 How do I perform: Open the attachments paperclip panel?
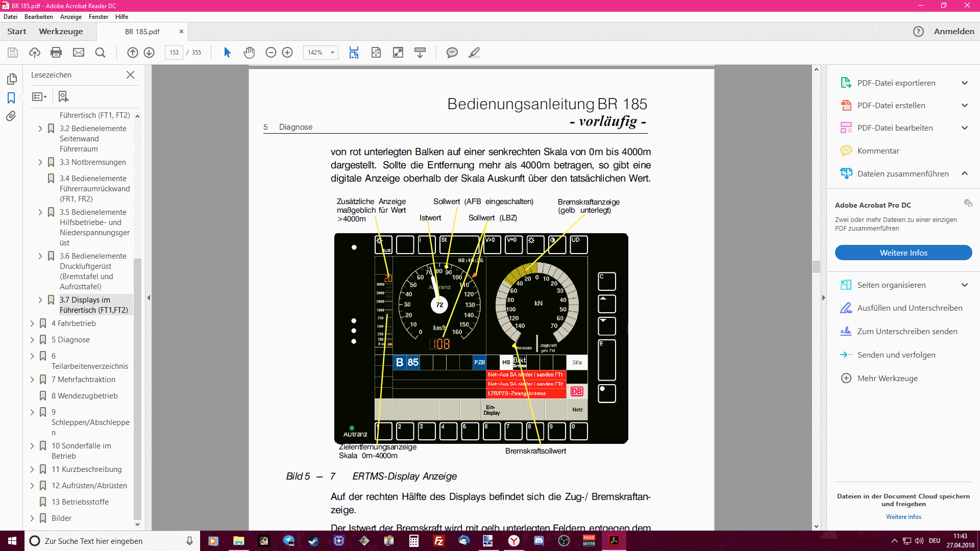(x=11, y=116)
